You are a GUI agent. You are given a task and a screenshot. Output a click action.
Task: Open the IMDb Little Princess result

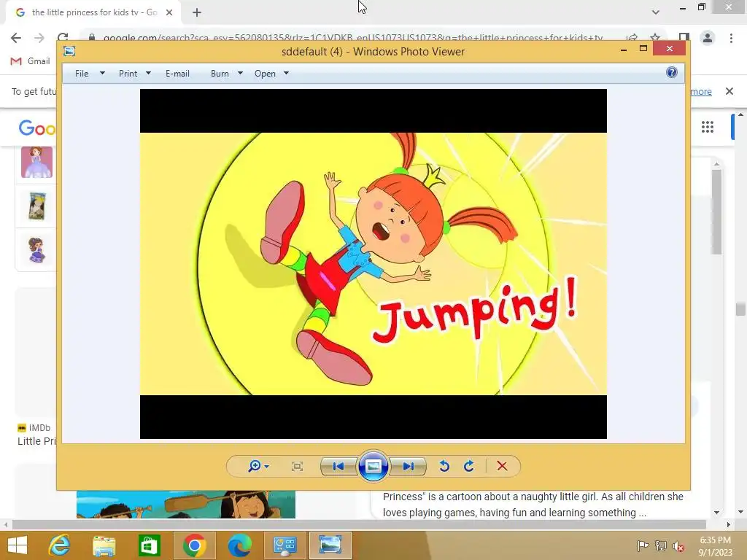click(36, 441)
